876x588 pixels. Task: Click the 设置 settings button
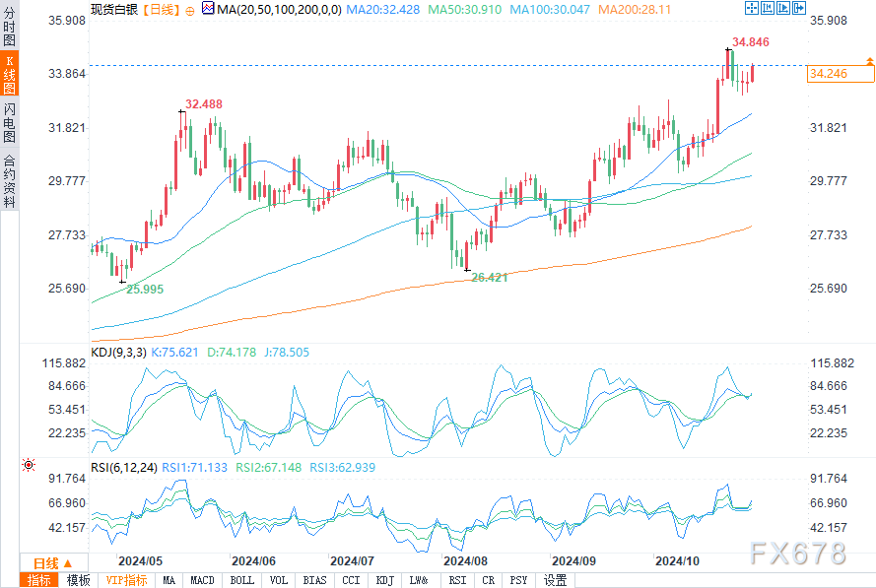click(x=555, y=580)
